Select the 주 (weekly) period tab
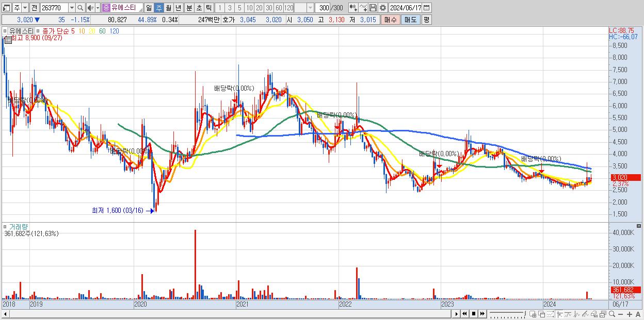The image size is (644, 320). tap(158, 8)
